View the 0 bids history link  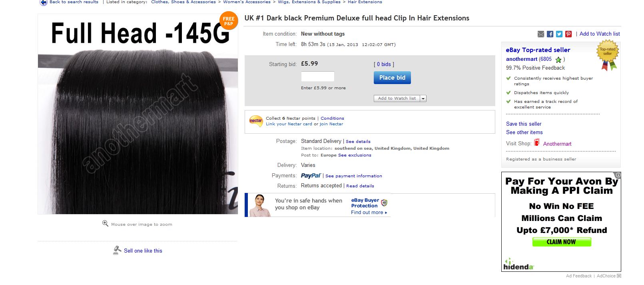(x=384, y=64)
